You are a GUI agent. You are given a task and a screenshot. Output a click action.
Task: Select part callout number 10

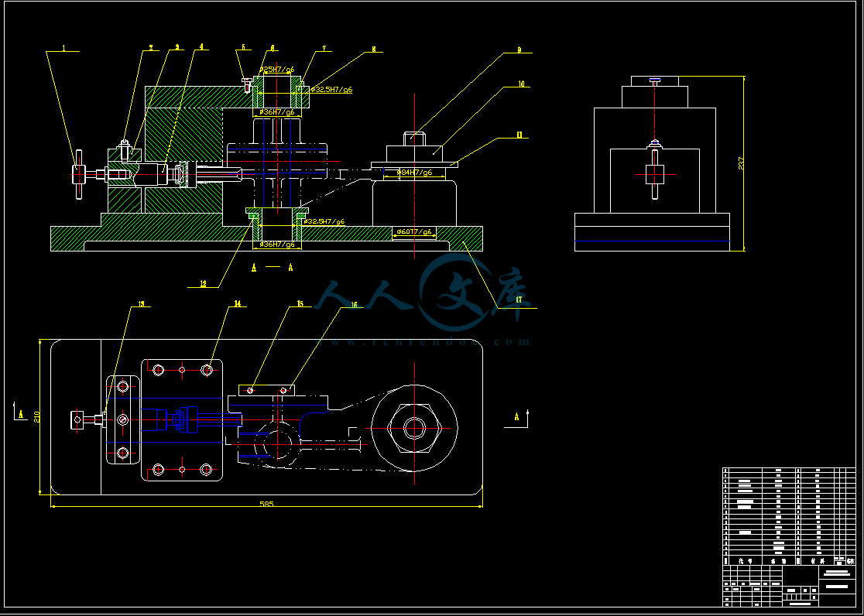coord(521,84)
